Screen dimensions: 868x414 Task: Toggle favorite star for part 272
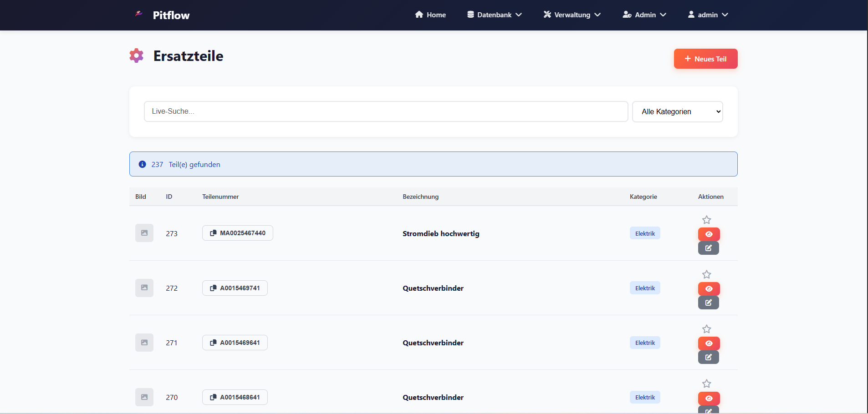[x=706, y=274]
